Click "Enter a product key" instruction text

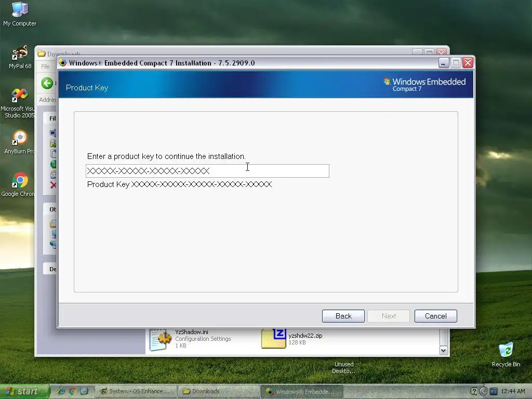(166, 156)
